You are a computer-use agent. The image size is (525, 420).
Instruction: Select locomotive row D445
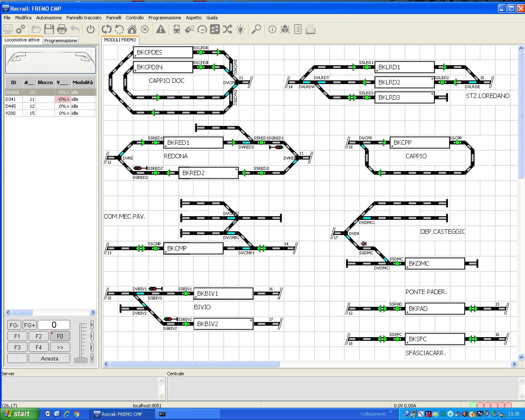click(50, 106)
